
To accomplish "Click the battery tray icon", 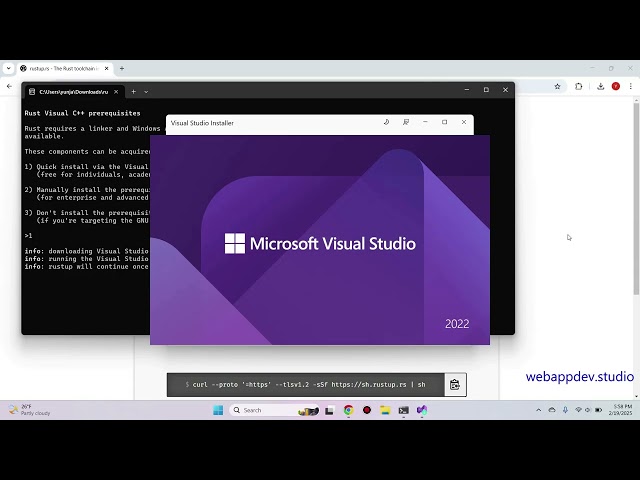I will pos(598,410).
